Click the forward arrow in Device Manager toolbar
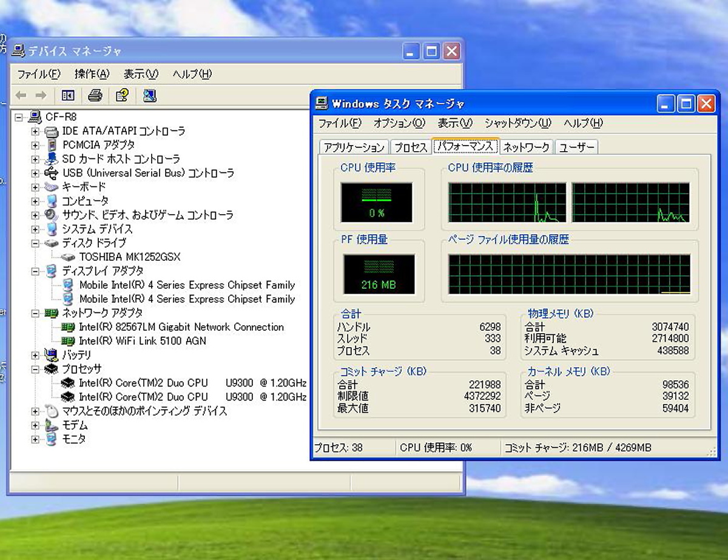The height and width of the screenshot is (560, 728). (x=41, y=95)
